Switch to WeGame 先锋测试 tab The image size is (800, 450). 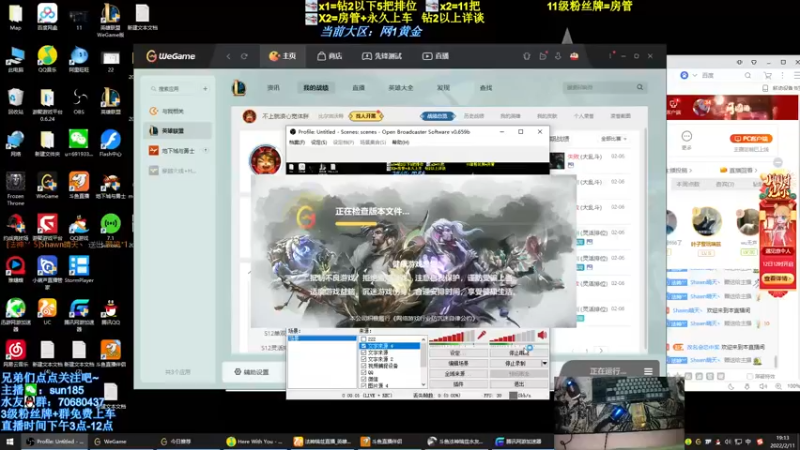pyautogui.click(x=382, y=56)
